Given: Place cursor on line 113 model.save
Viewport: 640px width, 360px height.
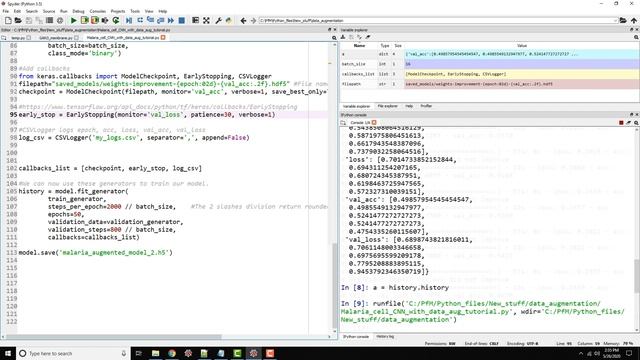Looking at the screenshot, I should tap(96, 253).
